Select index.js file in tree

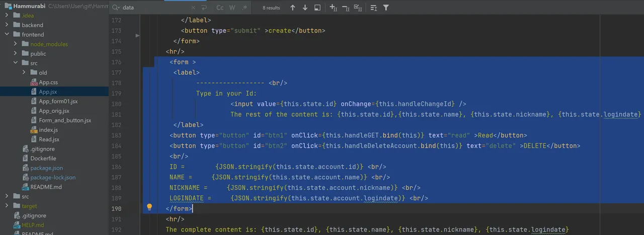[49, 130]
